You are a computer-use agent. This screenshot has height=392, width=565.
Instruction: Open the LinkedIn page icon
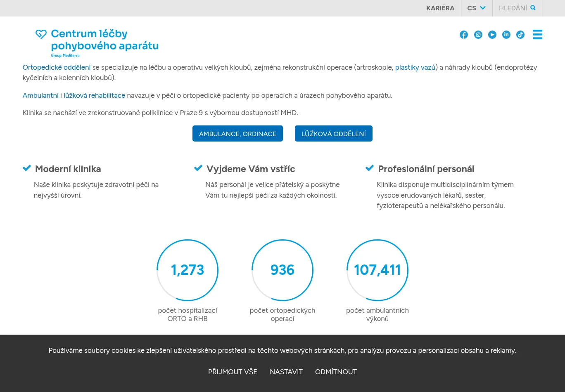pyautogui.click(x=506, y=35)
